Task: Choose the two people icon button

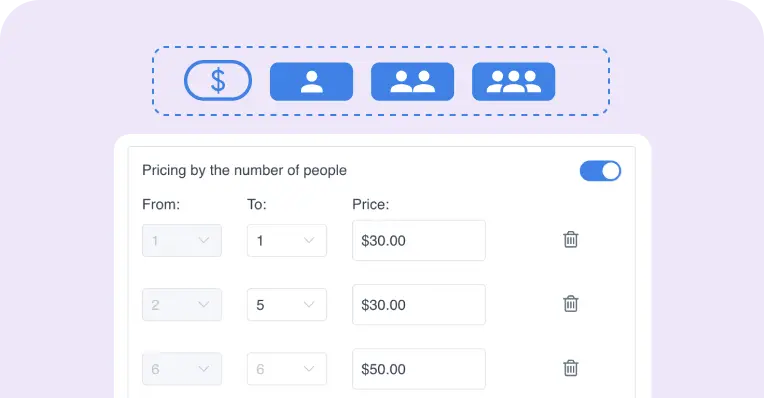Action: [412, 81]
